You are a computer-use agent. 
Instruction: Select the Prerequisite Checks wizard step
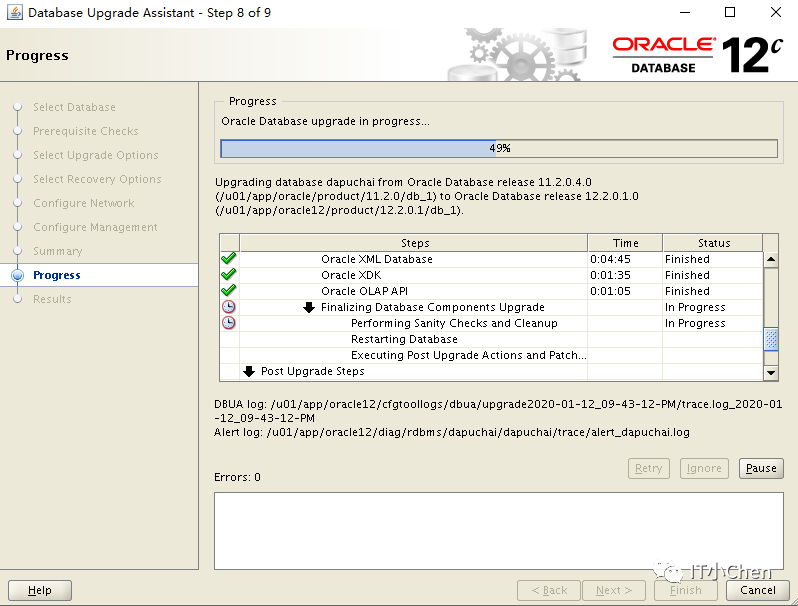(86, 131)
